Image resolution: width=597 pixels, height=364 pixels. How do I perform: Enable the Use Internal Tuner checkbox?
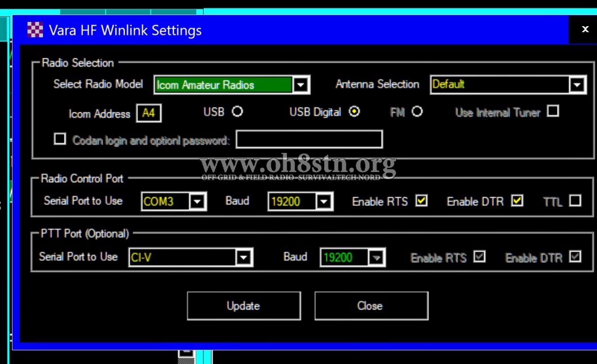coord(553,111)
